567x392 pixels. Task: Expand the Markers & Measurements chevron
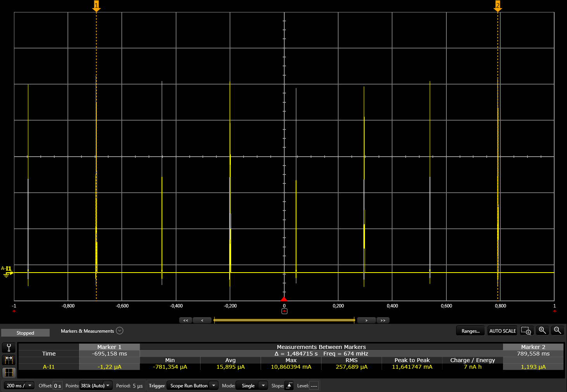120,331
